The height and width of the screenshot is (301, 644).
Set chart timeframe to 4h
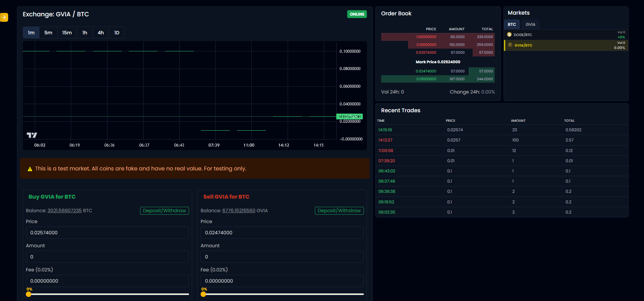point(101,33)
